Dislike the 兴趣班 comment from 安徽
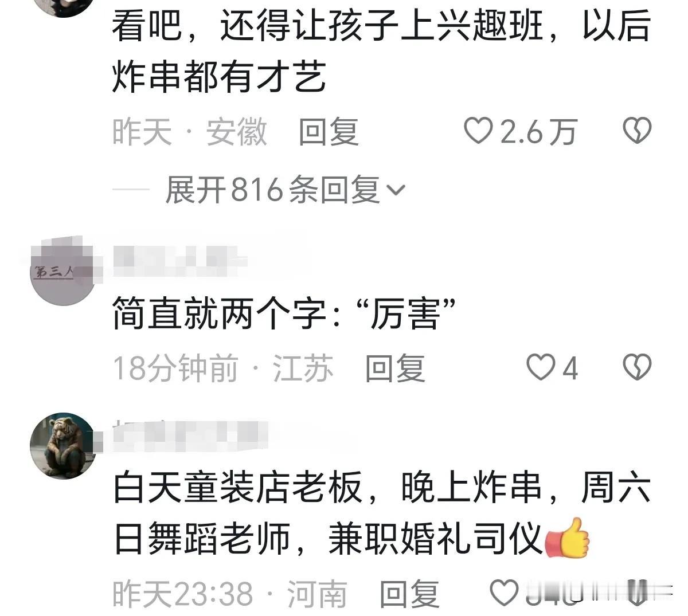688x616 pixels. click(x=637, y=132)
